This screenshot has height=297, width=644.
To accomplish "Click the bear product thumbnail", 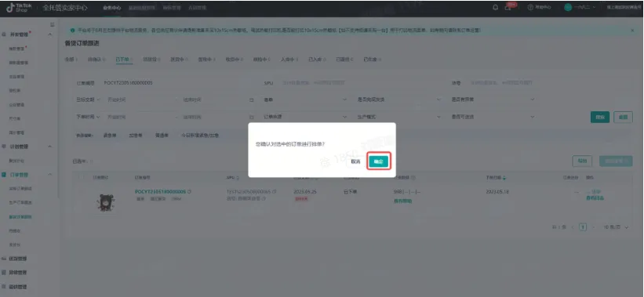I will click(105, 202).
